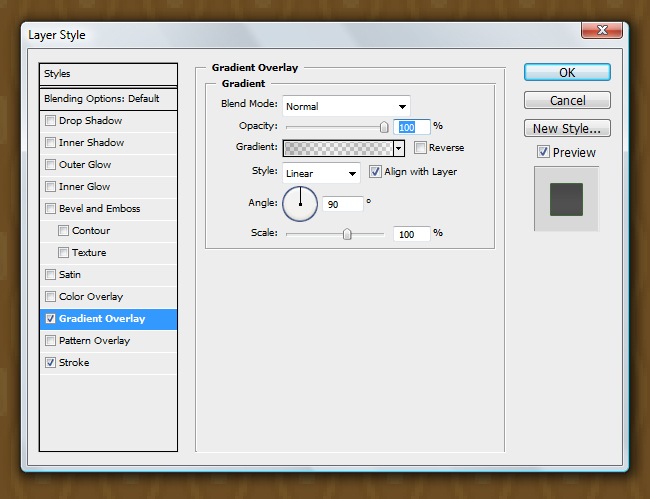The image size is (650, 499).
Task: Open the Blend Mode dropdown
Action: [346, 106]
